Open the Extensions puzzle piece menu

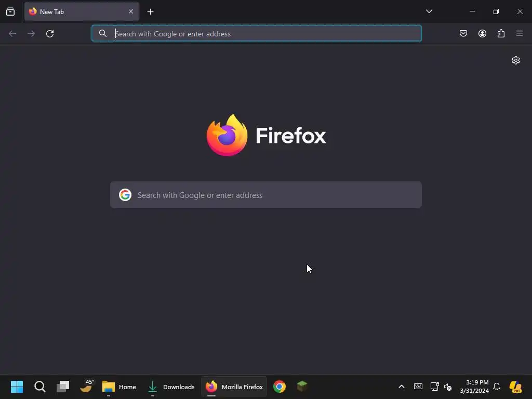pyautogui.click(x=501, y=33)
